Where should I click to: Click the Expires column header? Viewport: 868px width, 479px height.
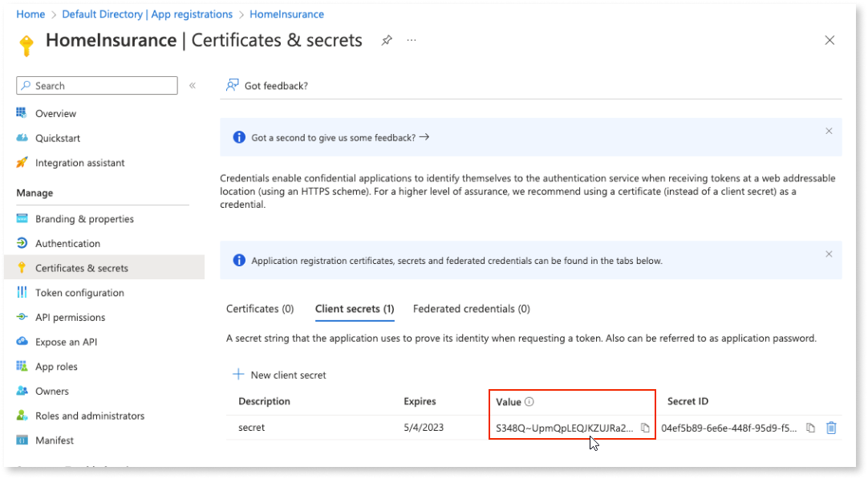420,401
